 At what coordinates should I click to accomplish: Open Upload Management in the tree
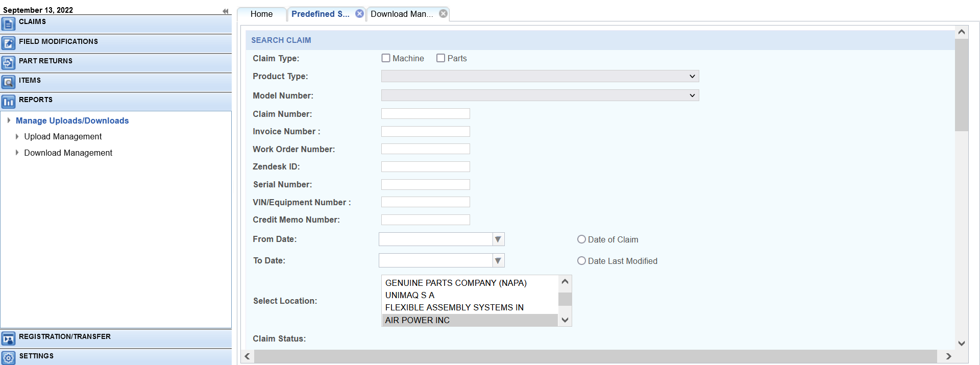(x=63, y=137)
